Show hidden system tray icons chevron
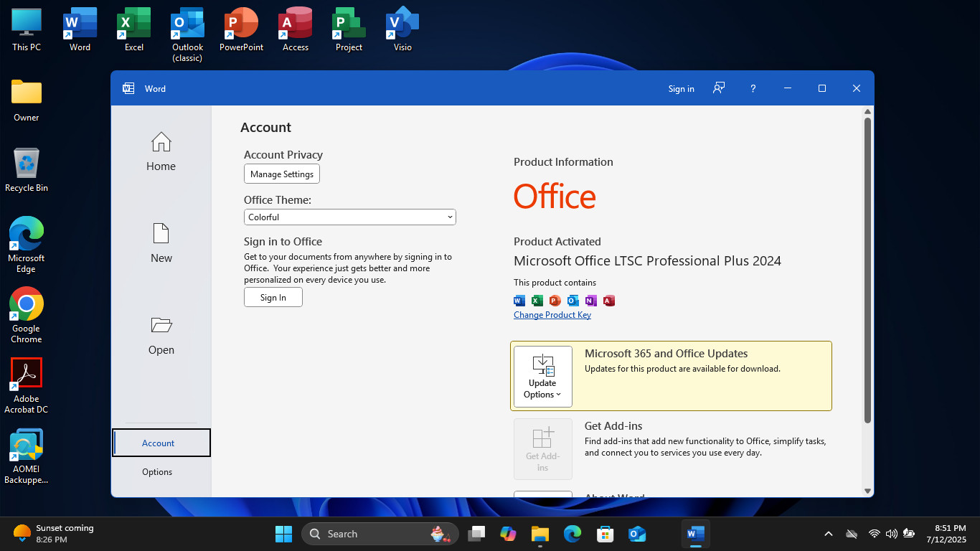Viewport: 980px width, 551px height. (x=828, y=534)
